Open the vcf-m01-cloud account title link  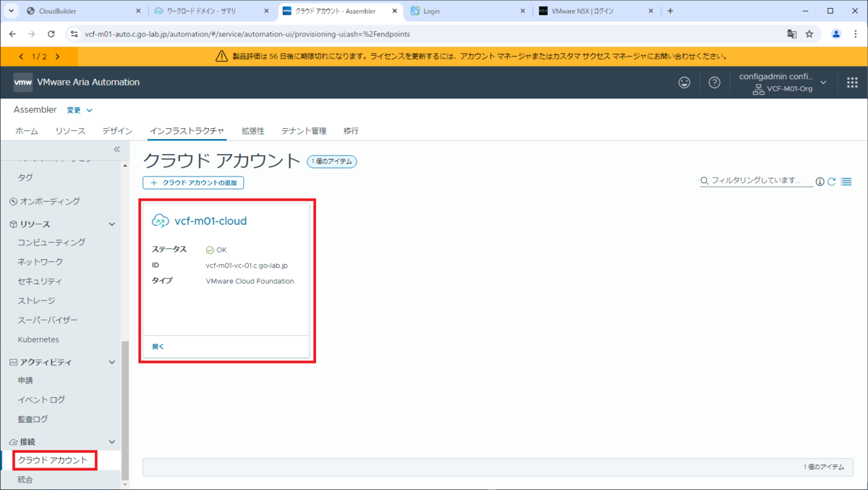coord(210,221)
